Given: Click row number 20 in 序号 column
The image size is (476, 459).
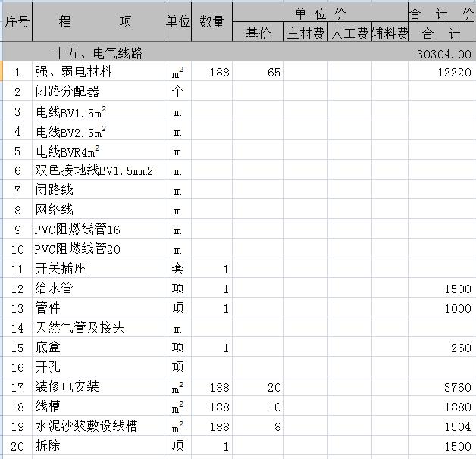Looking at the screenshot, I should 17,445.
